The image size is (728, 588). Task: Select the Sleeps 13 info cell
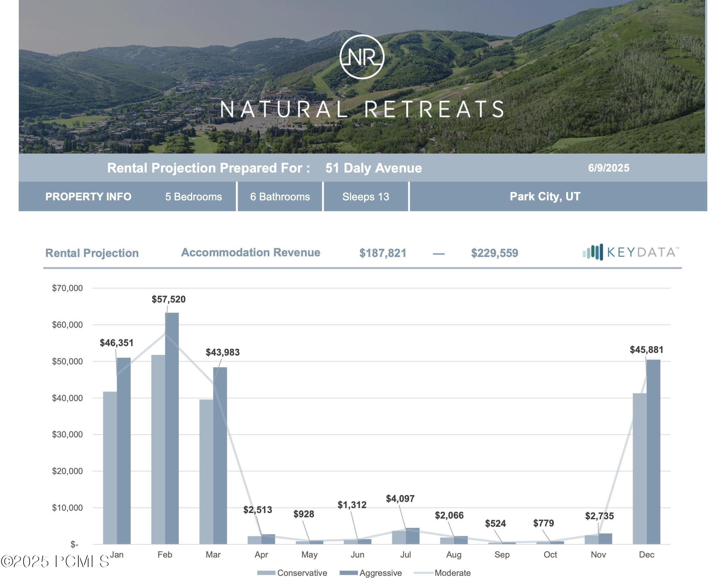[x=366, y=196]
